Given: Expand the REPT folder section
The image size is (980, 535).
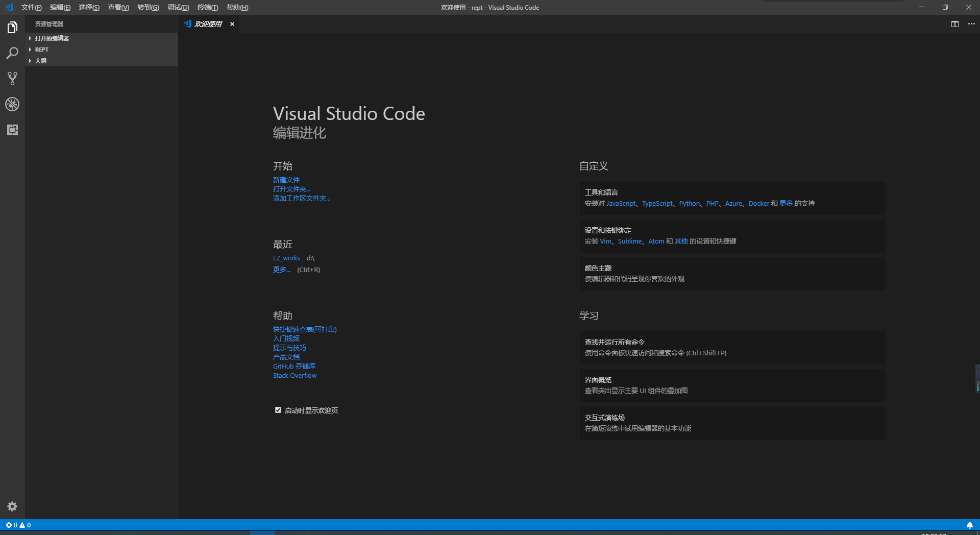Looking at the screenshot, I should click(x=42, y=50).
